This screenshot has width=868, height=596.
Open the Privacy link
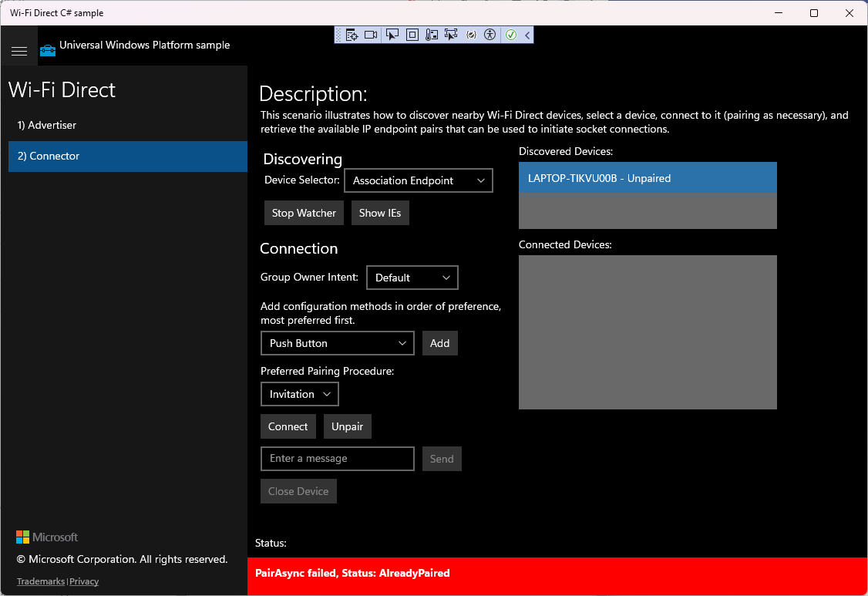tap(83, 581)
